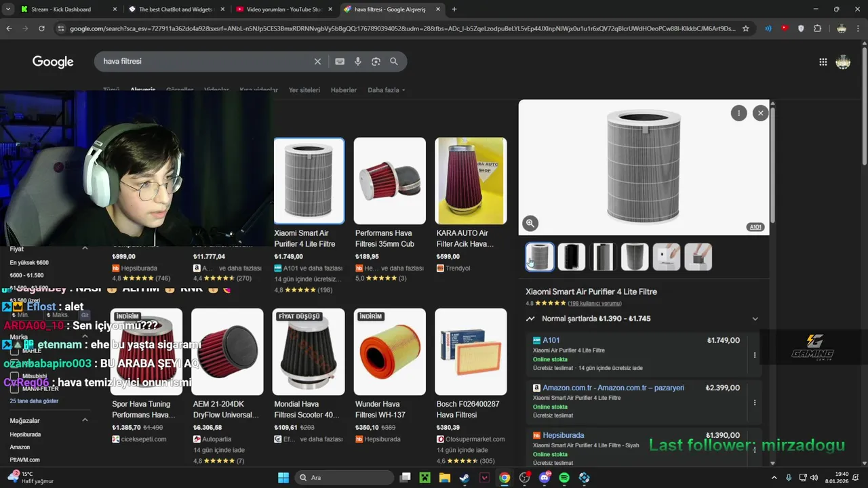
Task: Collapse the Marka filter section
Action: 85,337
